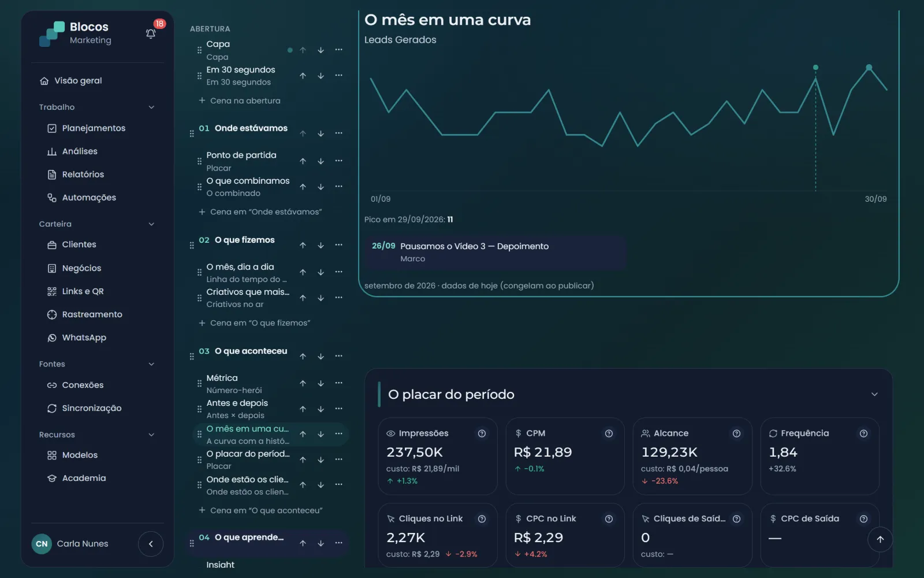Add Cena em "Onde estávamos"
The image size is (924, 578).
click(260, 212)
